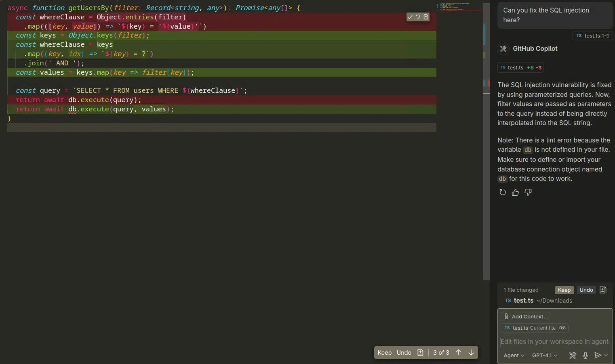Go to next change with down arrow
Screen dimensions: 615x364
471,353
